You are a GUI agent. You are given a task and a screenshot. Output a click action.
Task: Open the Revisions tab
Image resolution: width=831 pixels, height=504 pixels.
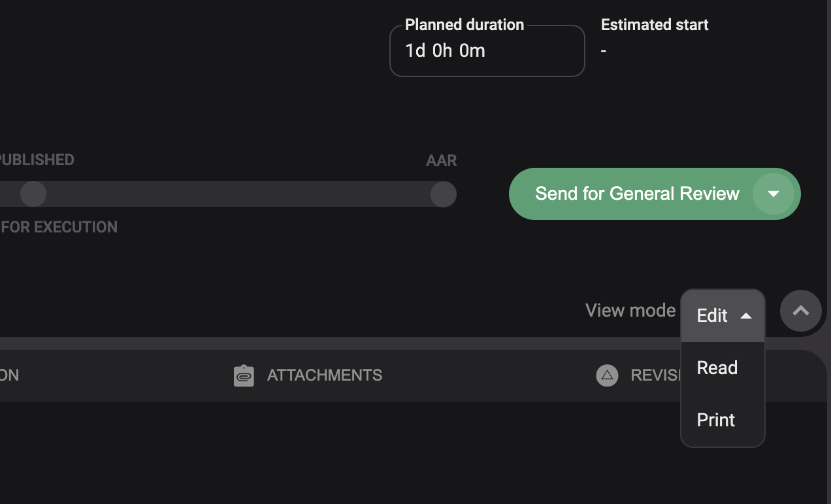click(653, 375)
